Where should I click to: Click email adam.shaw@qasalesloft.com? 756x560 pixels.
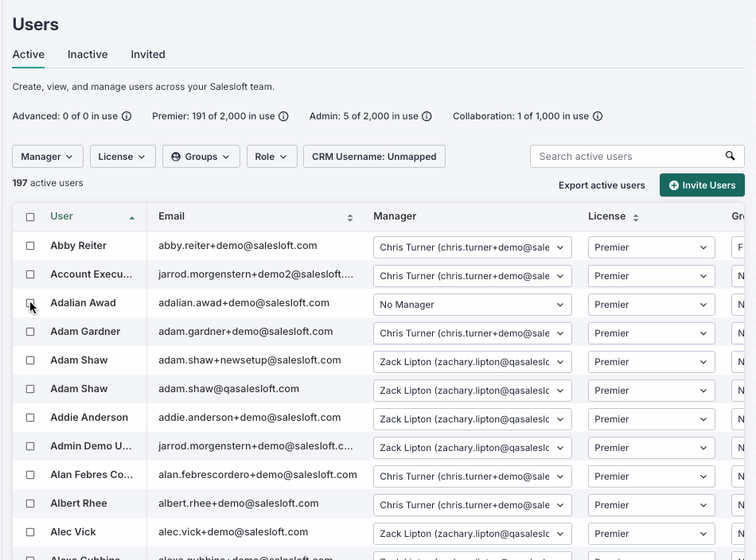click(228, 389)
